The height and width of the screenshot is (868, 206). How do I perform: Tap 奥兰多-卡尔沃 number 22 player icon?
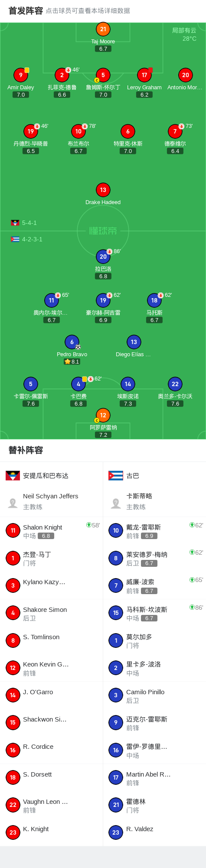[175, 384]
